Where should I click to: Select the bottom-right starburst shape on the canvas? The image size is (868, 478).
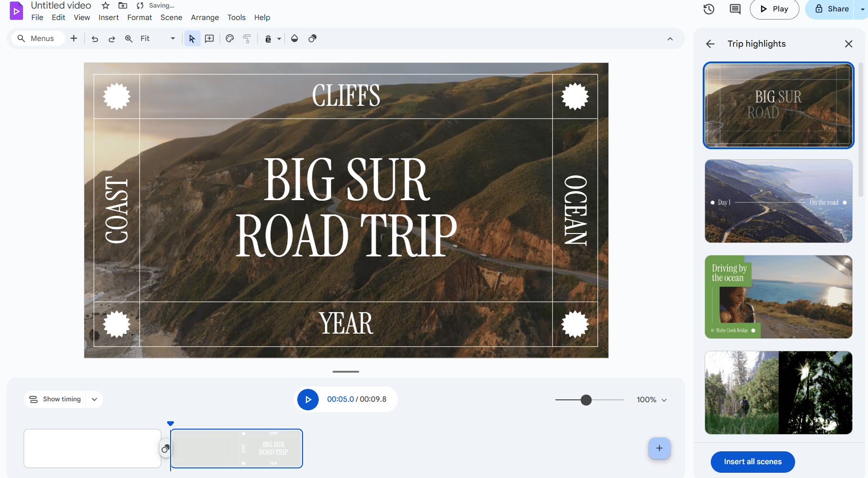coord(575,324)
